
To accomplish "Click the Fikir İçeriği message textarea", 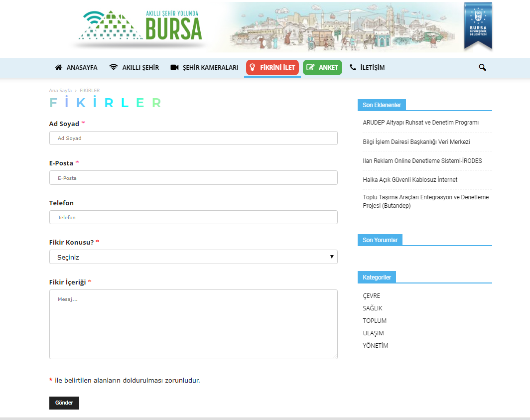I will click(193, 324).
